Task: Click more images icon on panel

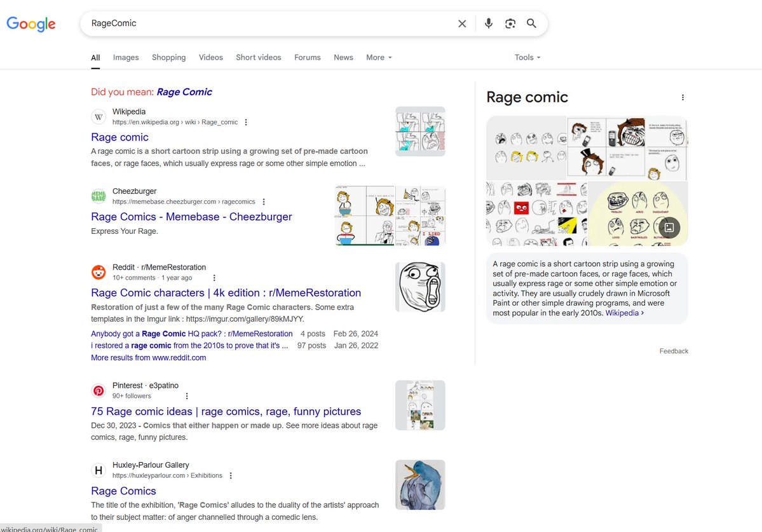Action: (669, 228)
